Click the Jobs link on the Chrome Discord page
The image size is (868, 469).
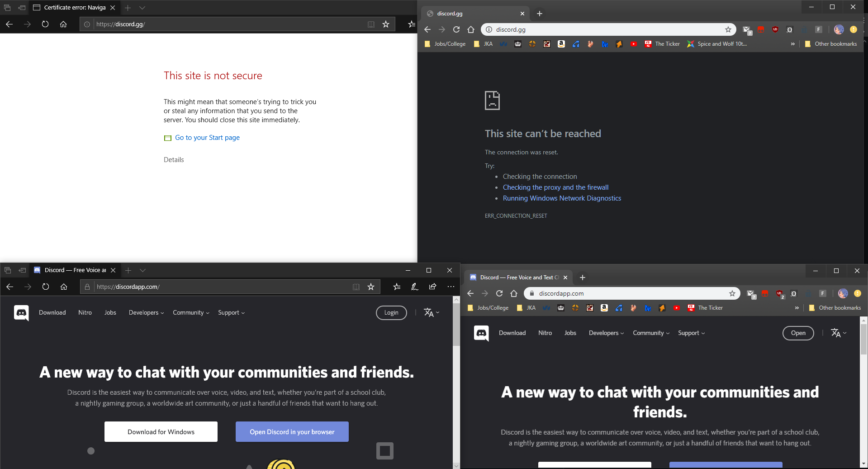[570, 333]
